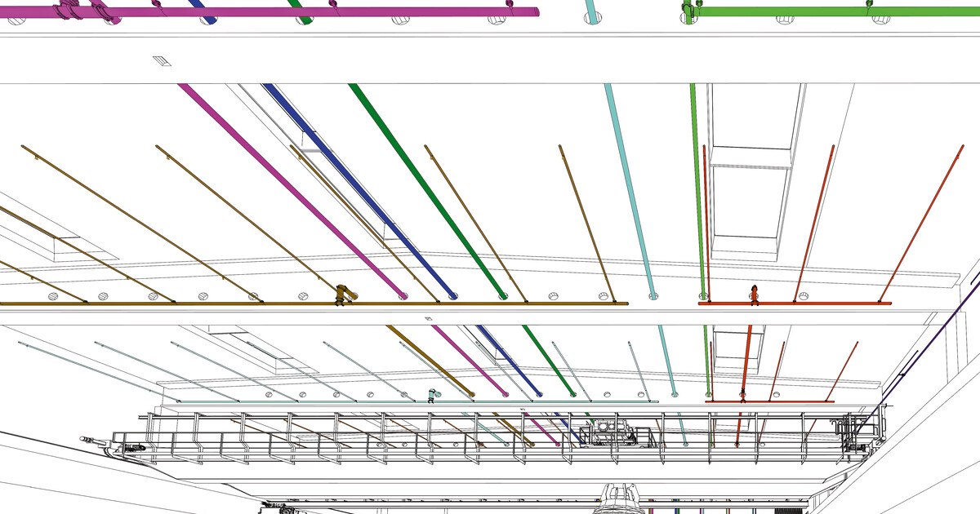
Task: Click the crane hoist trolley machinery
Action: coord(612,432)
